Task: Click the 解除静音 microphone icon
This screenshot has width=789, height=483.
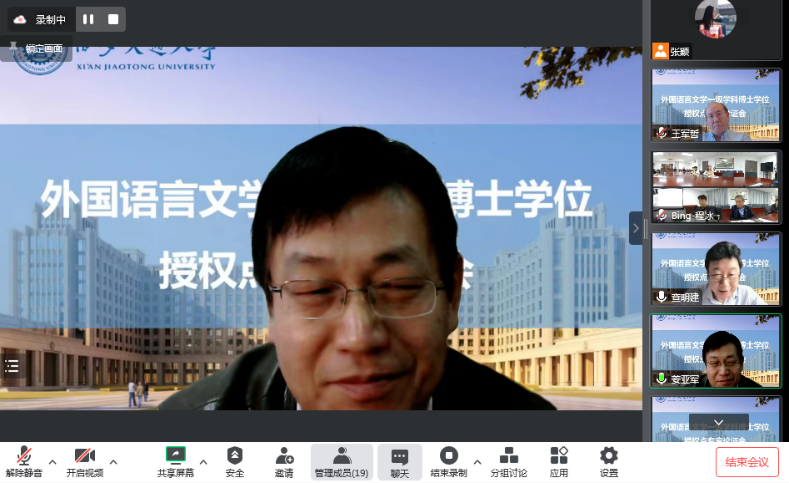Action: [23, 457]
